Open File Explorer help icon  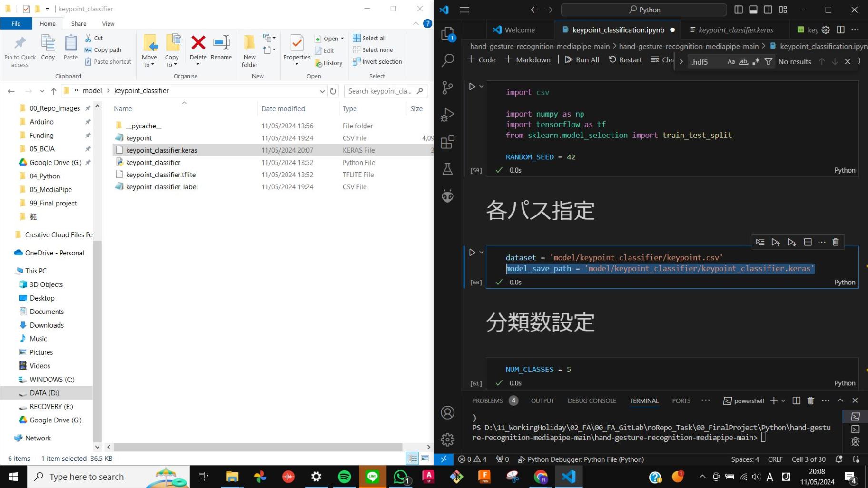pos(427,23)
